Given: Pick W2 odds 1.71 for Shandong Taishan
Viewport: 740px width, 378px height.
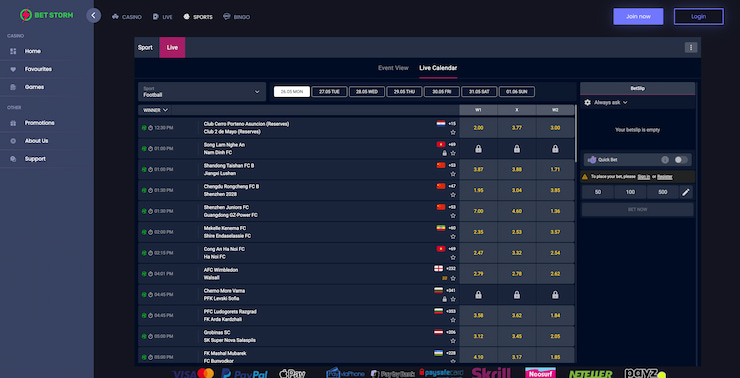Looking at the screenshot, I should pyautogui.click(x=555, y=169).
